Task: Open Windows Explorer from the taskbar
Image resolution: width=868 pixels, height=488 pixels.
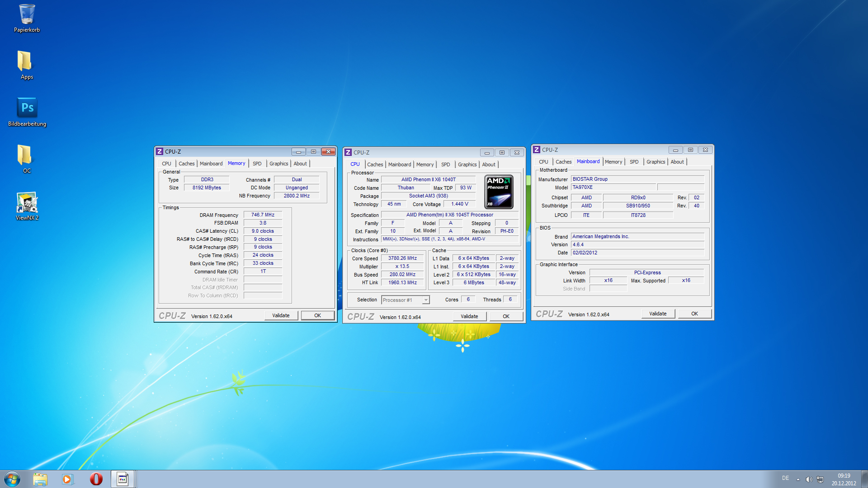Action: (x=40, y=479)
